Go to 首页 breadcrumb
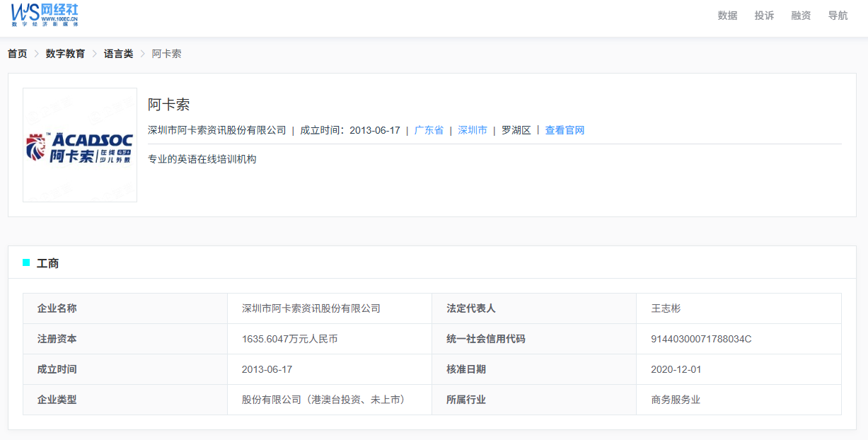 (x=18, y=54)
